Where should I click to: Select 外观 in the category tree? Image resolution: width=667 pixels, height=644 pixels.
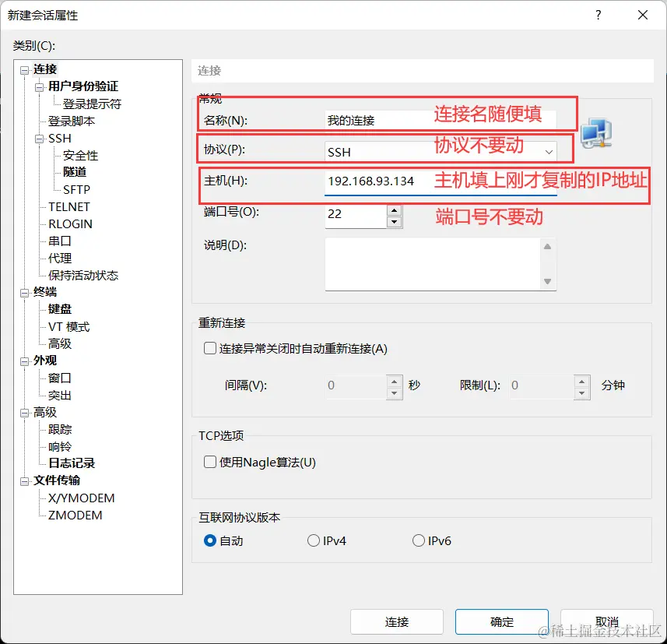coord(45,361)
